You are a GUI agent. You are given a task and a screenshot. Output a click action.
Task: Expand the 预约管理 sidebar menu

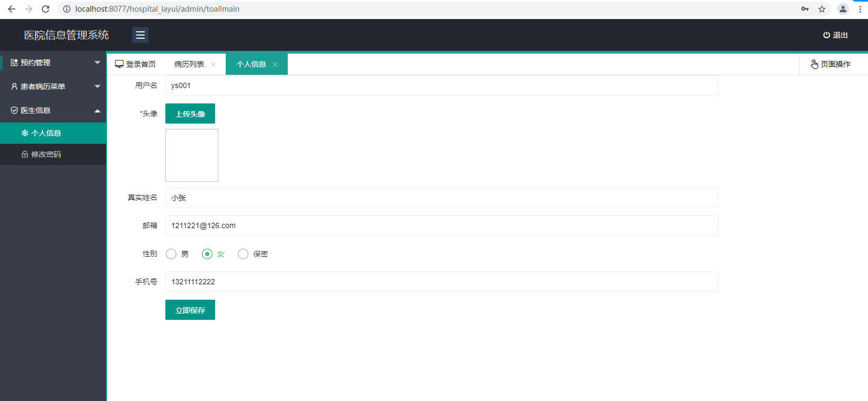point(53,63)
